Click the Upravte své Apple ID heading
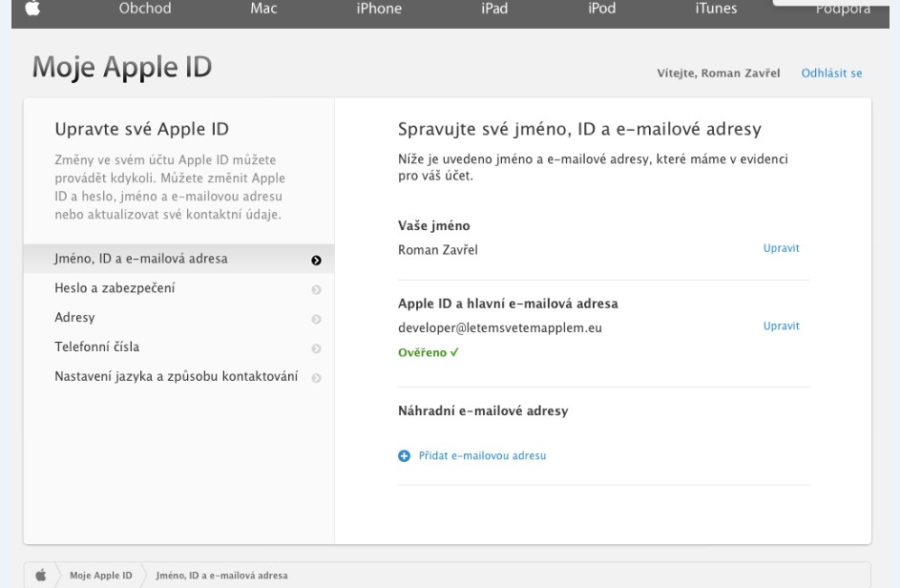900x588 pixels. pyautogui.click(x=142, y=129)
